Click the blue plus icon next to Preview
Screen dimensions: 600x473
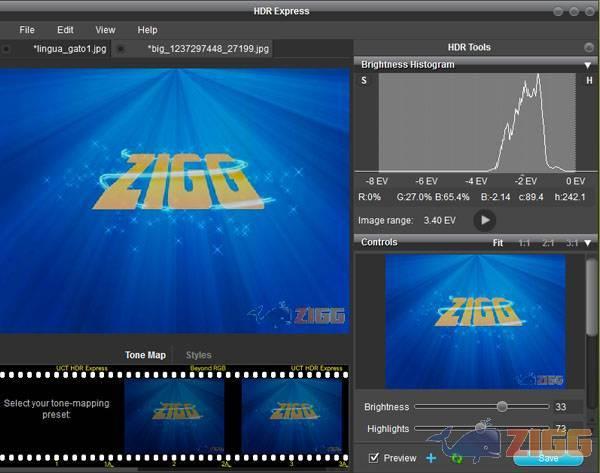coord(431,458)
